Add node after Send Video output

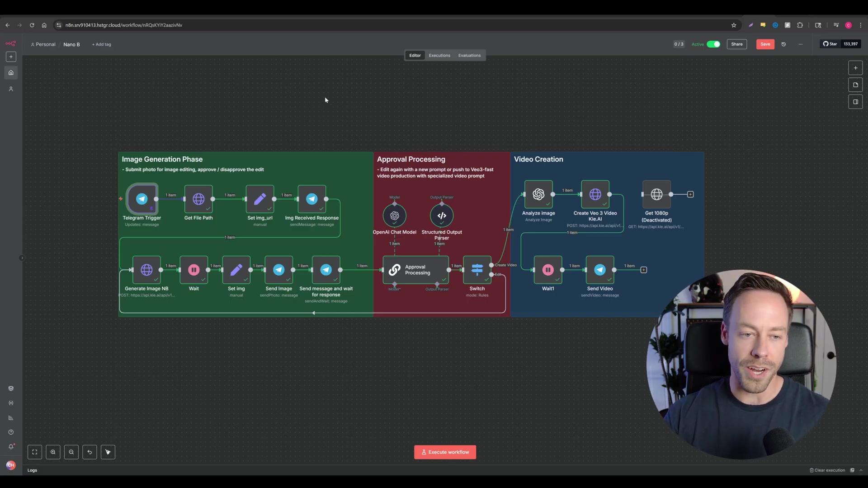tap(644, 270)
